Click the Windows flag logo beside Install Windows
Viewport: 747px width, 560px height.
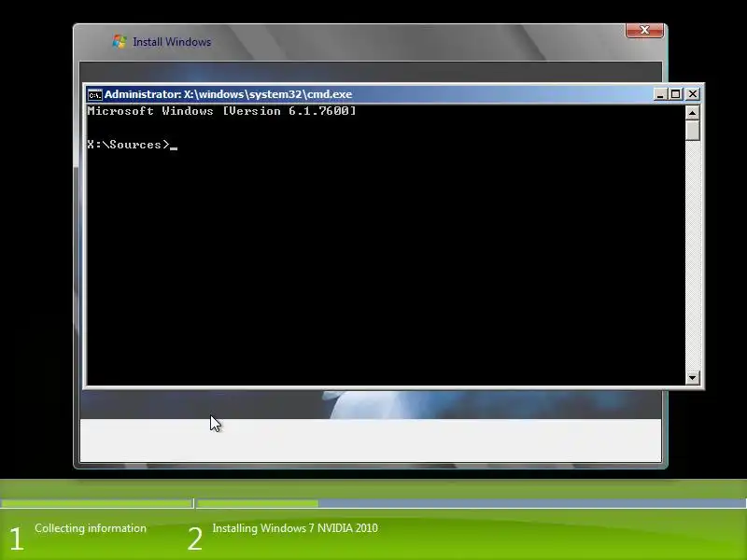120,41
